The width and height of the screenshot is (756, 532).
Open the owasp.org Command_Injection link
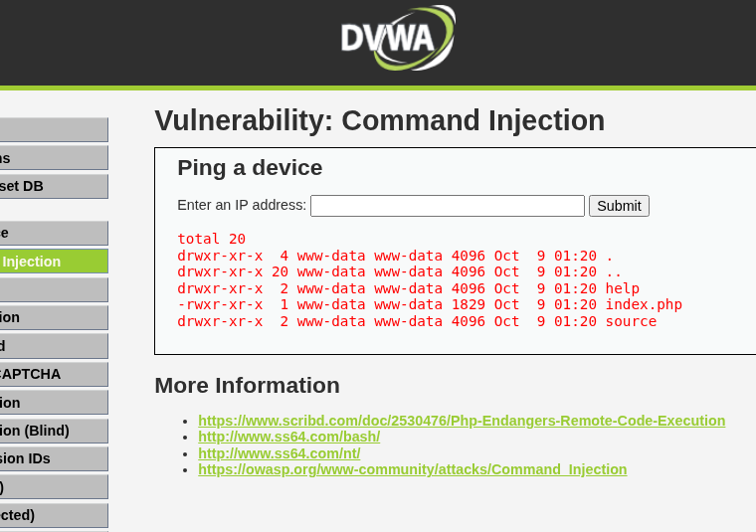pos(412,469)
